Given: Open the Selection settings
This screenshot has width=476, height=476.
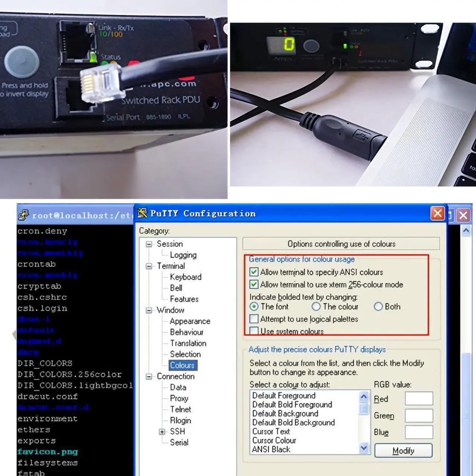Looking at the screenshot, I should click(x=185, y=354).
